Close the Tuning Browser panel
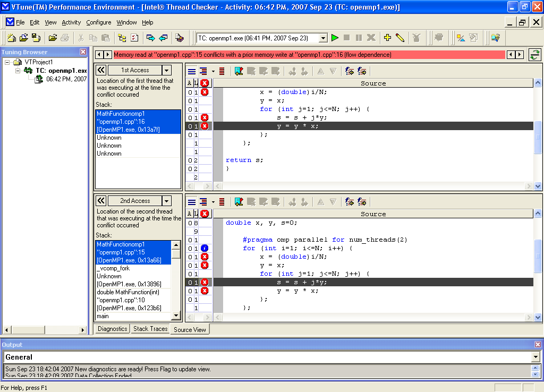The height and width of the screenshot is (392, 544). pos(83,52)
